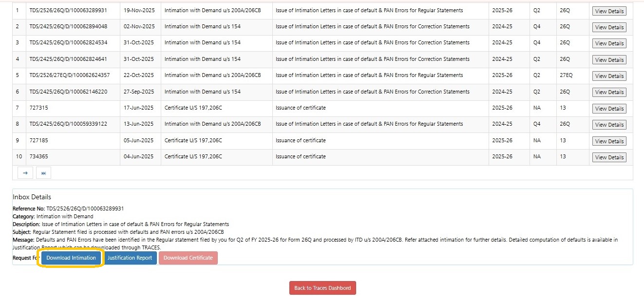
Task: View details of 31-Oct-2025 Q4 correction entry
Action: (x=609, y=43)
